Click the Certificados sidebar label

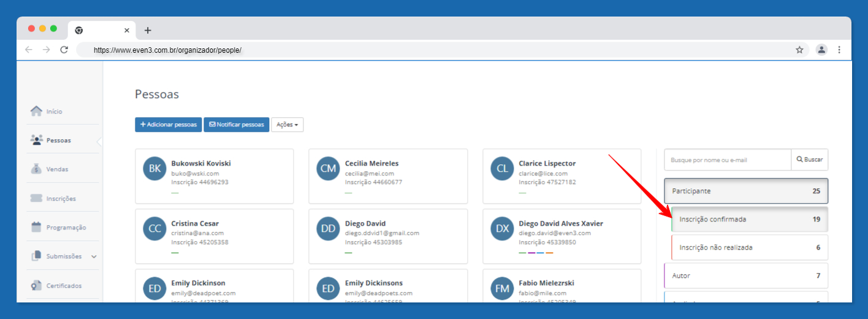pos(64,286)
